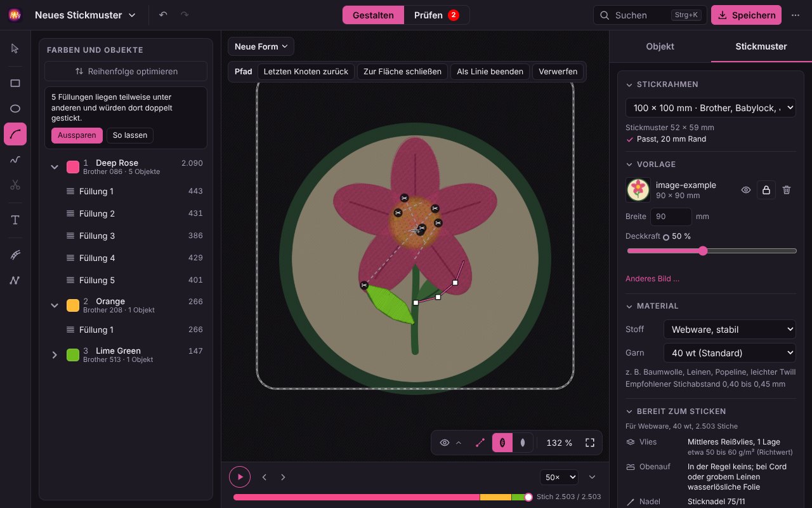
Task: Select the arrow selection tool
Action: 15,49
